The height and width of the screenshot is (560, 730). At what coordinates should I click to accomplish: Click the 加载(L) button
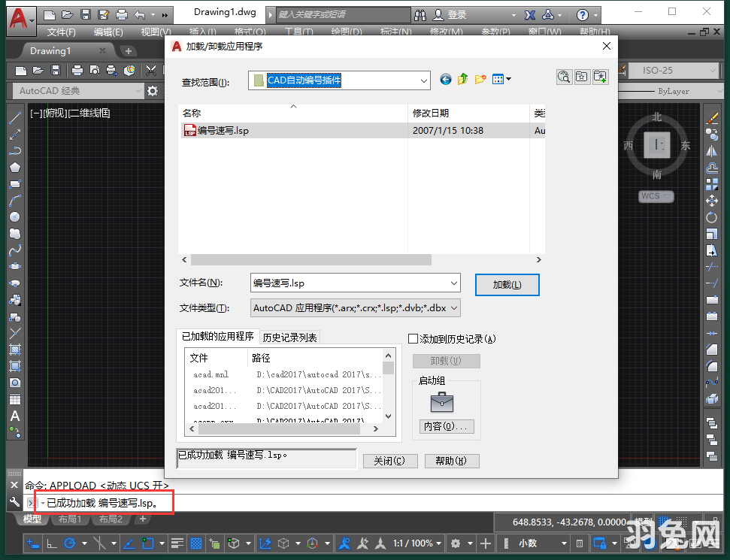click(507, 284)
